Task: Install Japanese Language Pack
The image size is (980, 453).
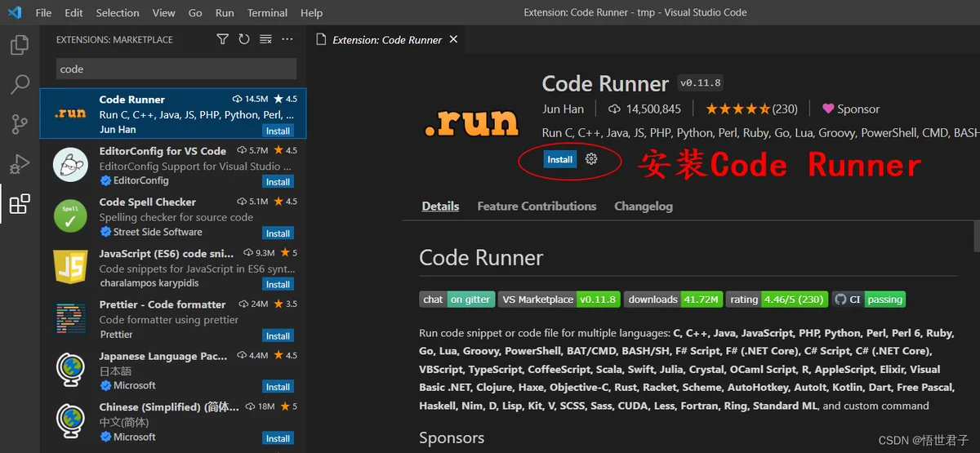Action: pyautogui.click(x=278, y=387)
